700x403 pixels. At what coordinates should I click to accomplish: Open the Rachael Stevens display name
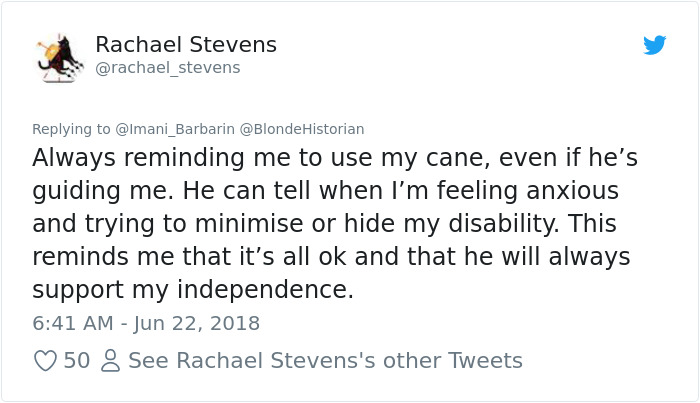186,45
